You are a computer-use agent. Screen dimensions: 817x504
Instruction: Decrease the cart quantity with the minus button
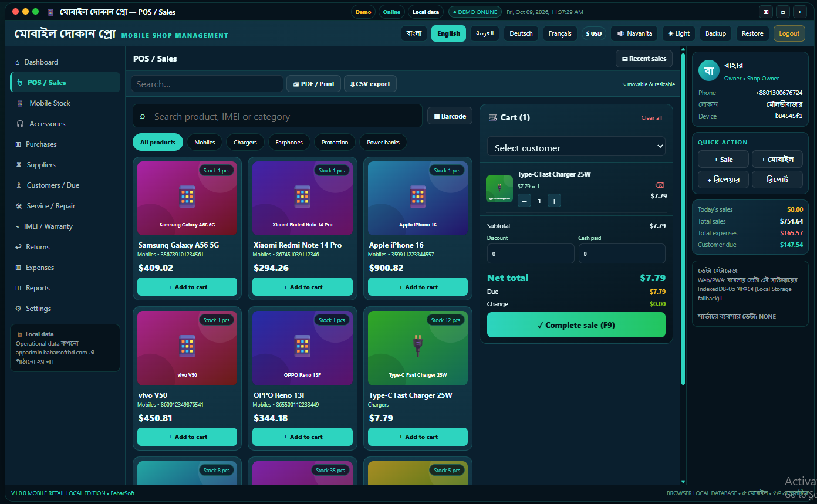(x=525, y=201)
